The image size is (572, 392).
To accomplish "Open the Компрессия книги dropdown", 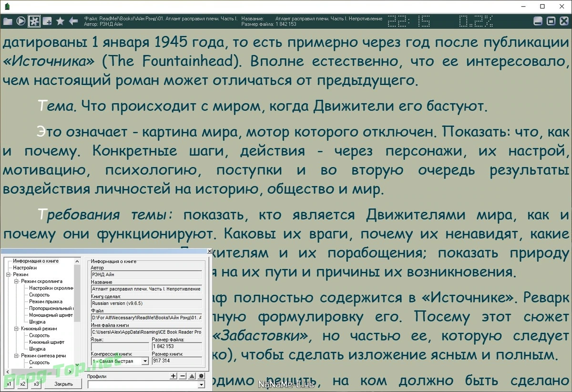I will point(145,361).
